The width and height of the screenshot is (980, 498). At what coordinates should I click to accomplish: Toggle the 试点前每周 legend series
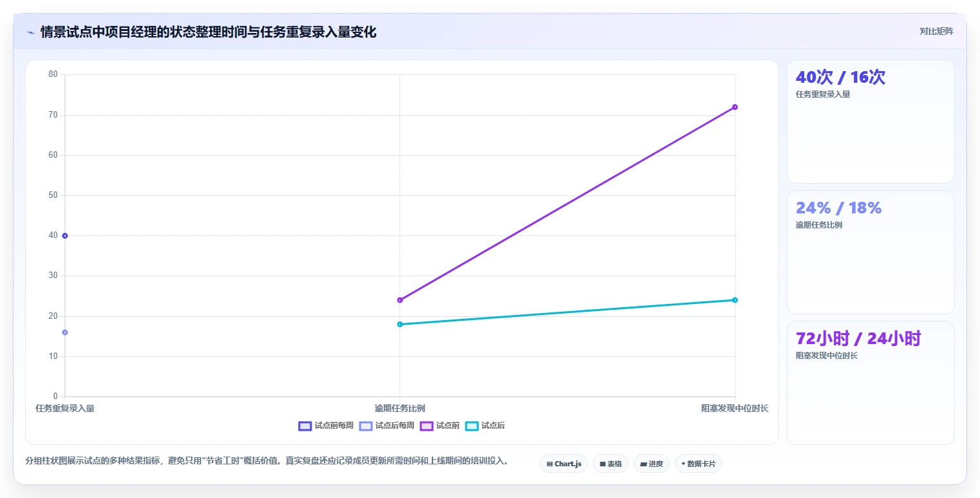pyautogui.click(x=326, y=426)
